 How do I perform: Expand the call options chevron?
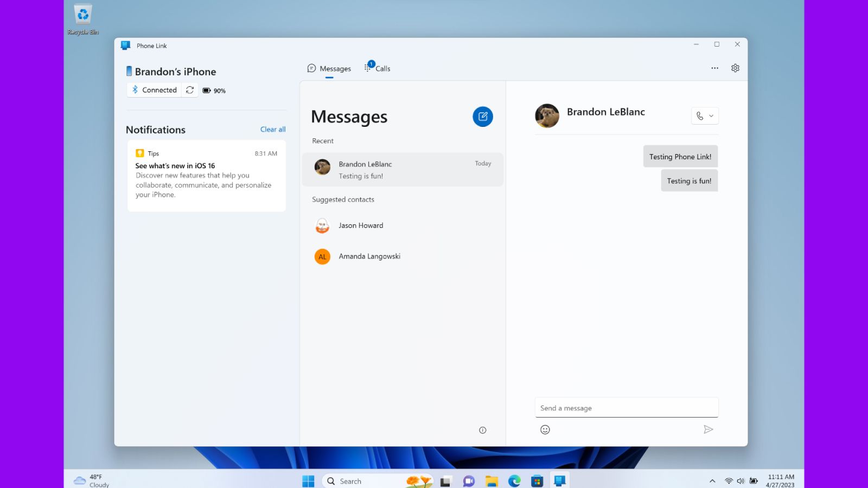pos(710,115)
